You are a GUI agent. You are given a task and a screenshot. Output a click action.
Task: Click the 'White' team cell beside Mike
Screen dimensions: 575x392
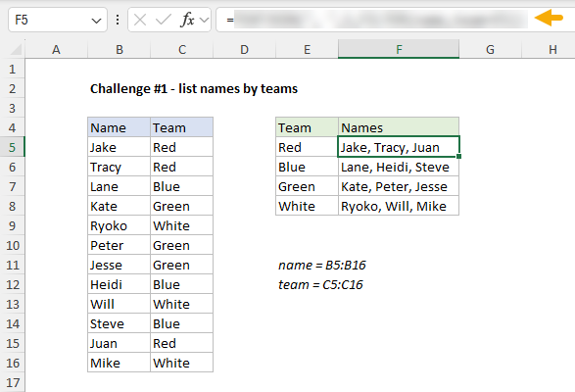point(181,363)
